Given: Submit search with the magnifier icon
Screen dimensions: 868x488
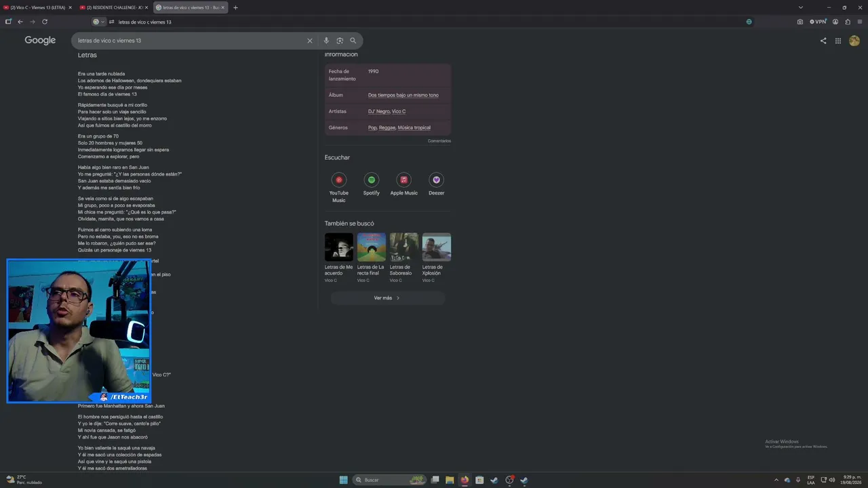Looking at the screenshot, I should pos(353,41).
